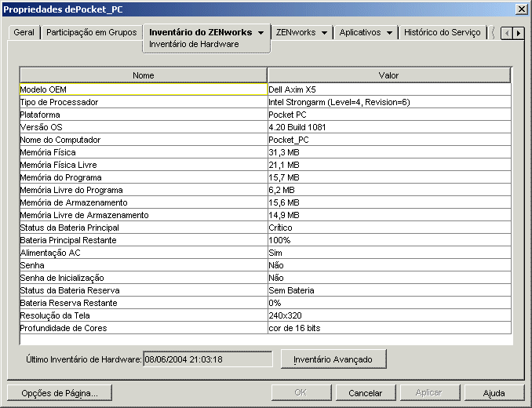Viewport: 532px width, 408px height.
Task: Switch to Participação em Grupos tab
Action: pyautogui.click(x=91, y=32)
